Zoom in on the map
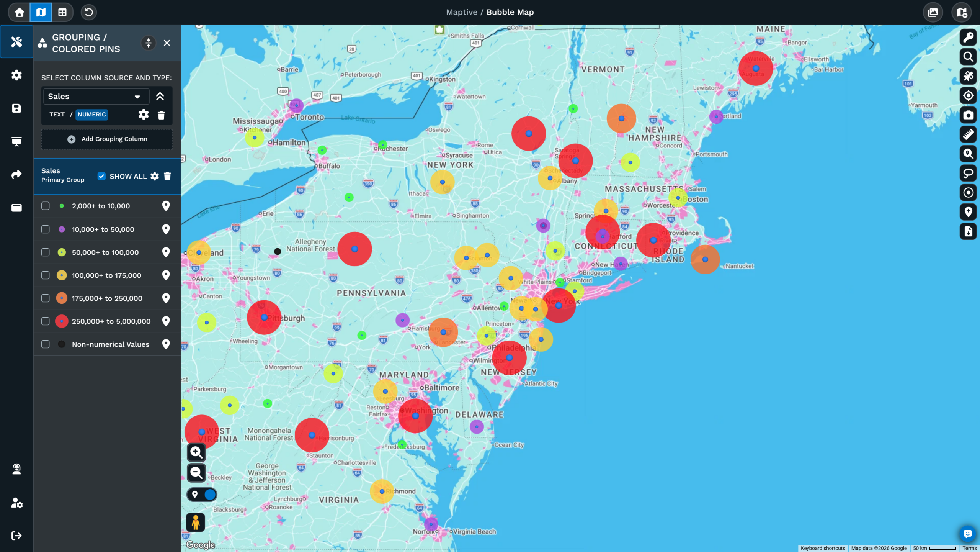The height and width of the screenshot is (552, 980). click(x=196, y=452)
